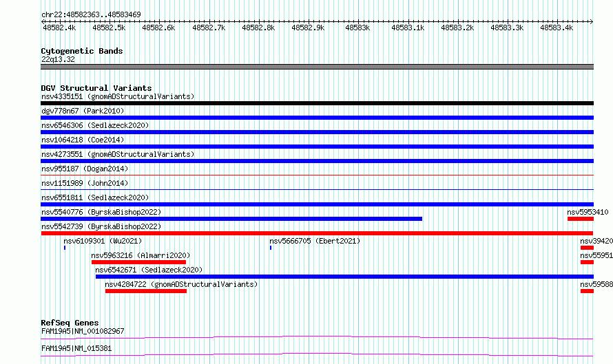Click the 48583.1k ruler tick label
The image size is (613, 364).
[x=408, y=28]
